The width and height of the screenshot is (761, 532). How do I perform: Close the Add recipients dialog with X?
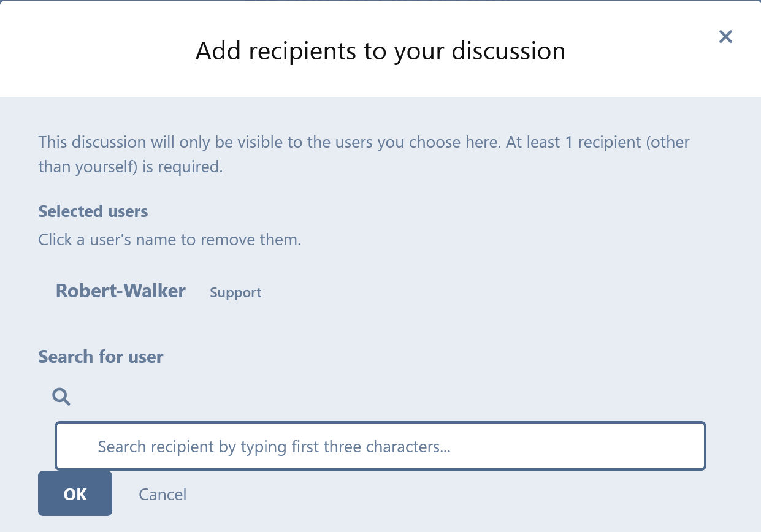pos(725,37)
